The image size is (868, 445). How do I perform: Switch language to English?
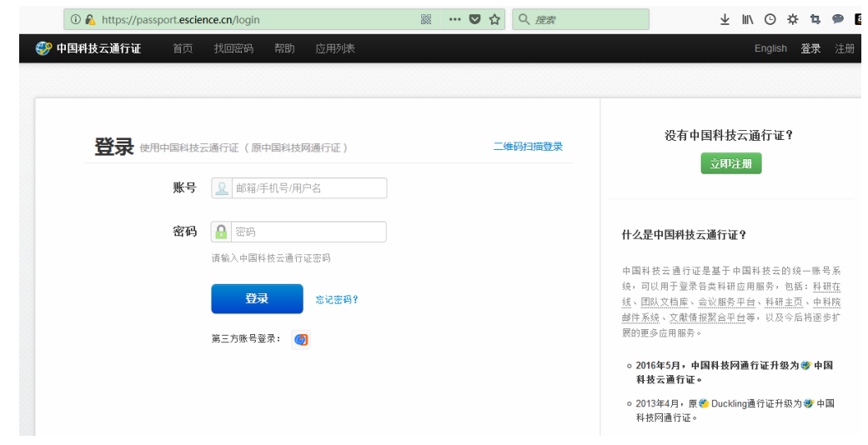[770, 48]
